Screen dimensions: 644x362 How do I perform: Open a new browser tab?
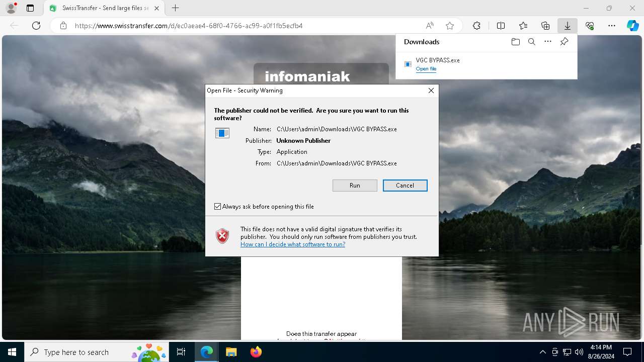pos(175,8)
